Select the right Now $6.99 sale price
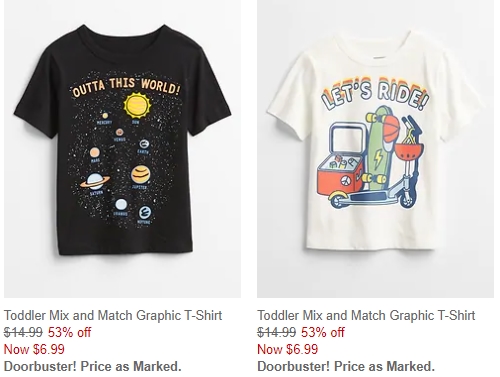Image resolution: width=500 pixels, height=377 pixels. [287, 349]
